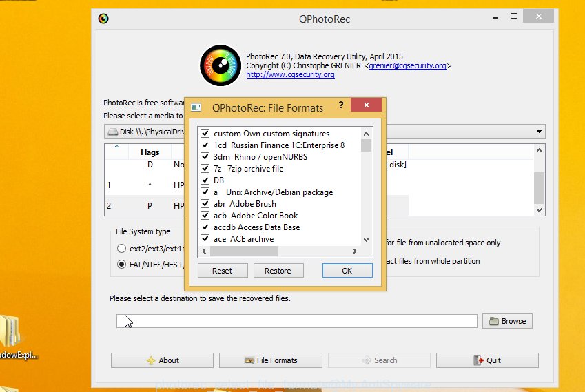Click the folder icon on Browse button
The image size is (585, 392).
494,321
